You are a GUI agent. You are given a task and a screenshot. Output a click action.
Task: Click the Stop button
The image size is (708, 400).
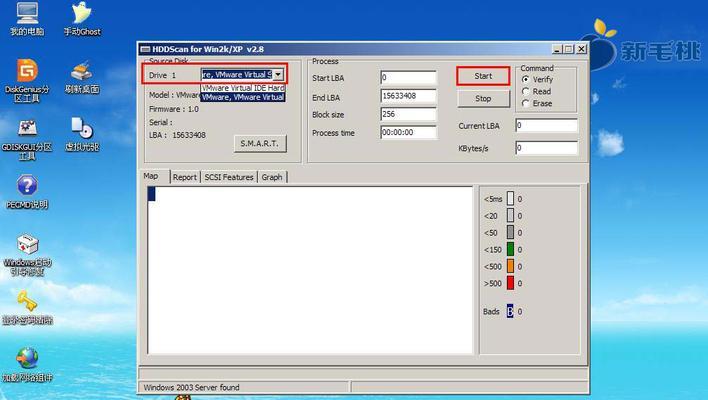pyautogui.click(x=483, y=98)
